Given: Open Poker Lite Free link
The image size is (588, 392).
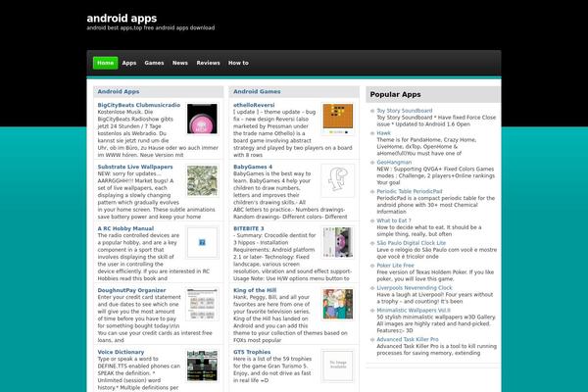Looking at the screenshot, I should pos(395,266).
